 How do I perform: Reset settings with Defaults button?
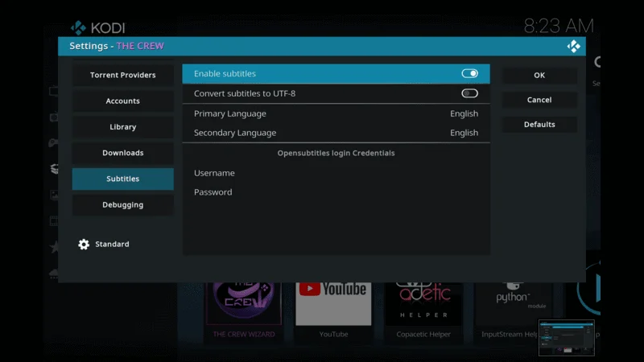click(539, 125)
